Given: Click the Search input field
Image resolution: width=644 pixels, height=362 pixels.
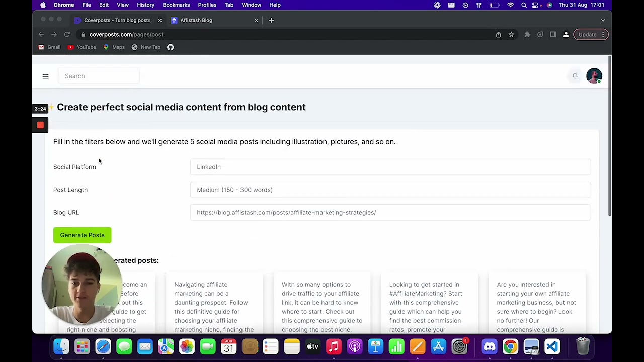Looking at the screenshot, I should 99,76.
